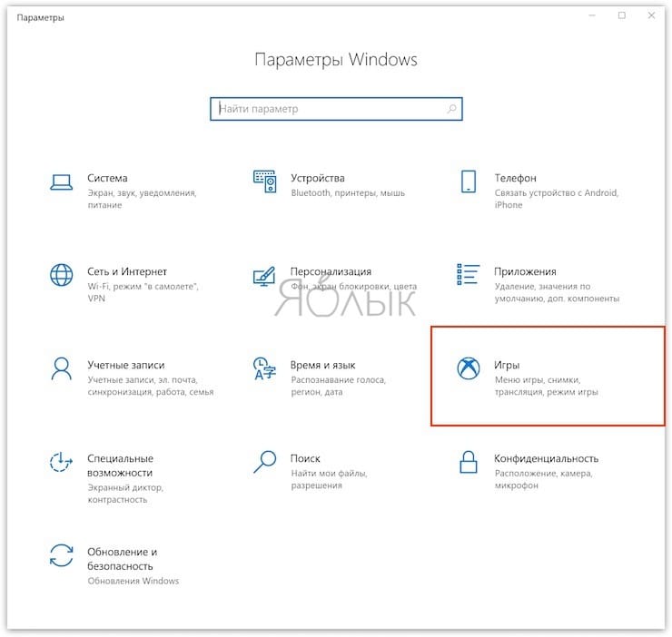Click the text Меню игры, снимки, трансляция
Image resolution: width=672 pixels, height=637 pixels.
pyautogui.click(x=546, y=386)
